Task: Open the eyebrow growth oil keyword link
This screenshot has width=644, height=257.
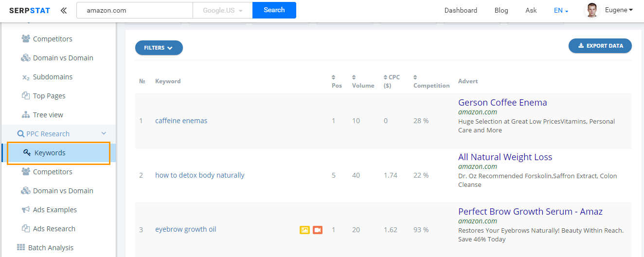Action: pos(185,229)
